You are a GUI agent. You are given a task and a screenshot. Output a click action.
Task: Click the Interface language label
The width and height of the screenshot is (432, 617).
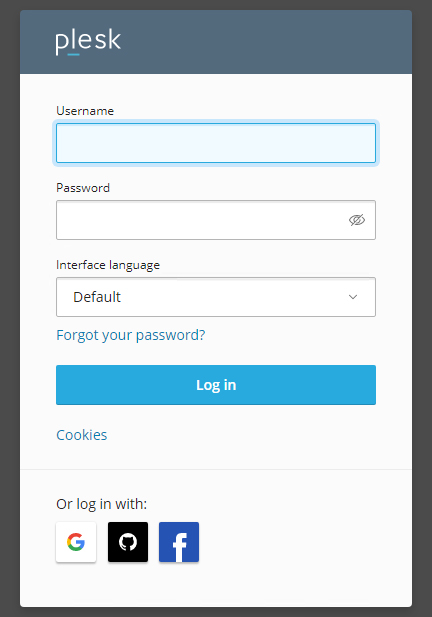pyautogui.click(x=108, y=265)
